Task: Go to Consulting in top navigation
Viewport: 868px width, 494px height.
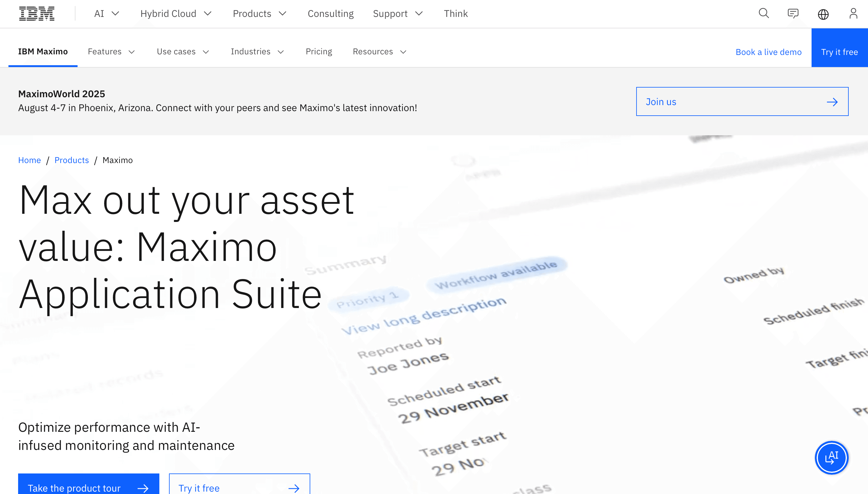Action: coord(330,14)
